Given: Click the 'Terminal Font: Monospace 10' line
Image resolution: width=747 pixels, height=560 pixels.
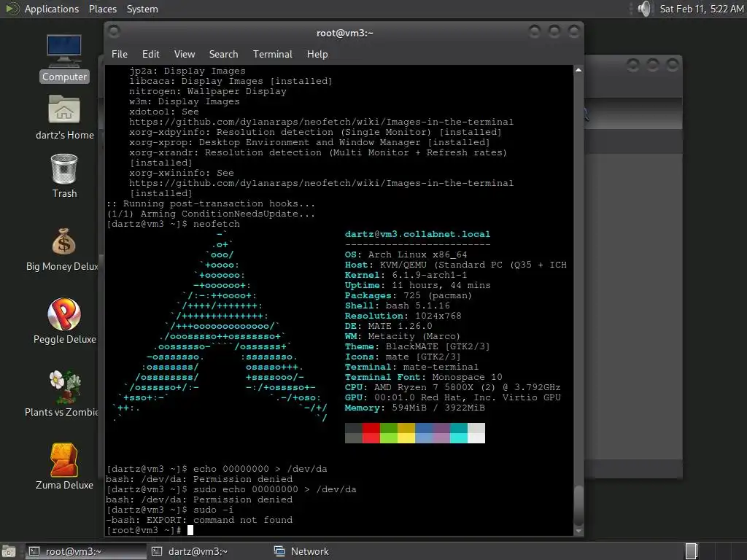Looking at the screenshot, I should tap(424, 377).
